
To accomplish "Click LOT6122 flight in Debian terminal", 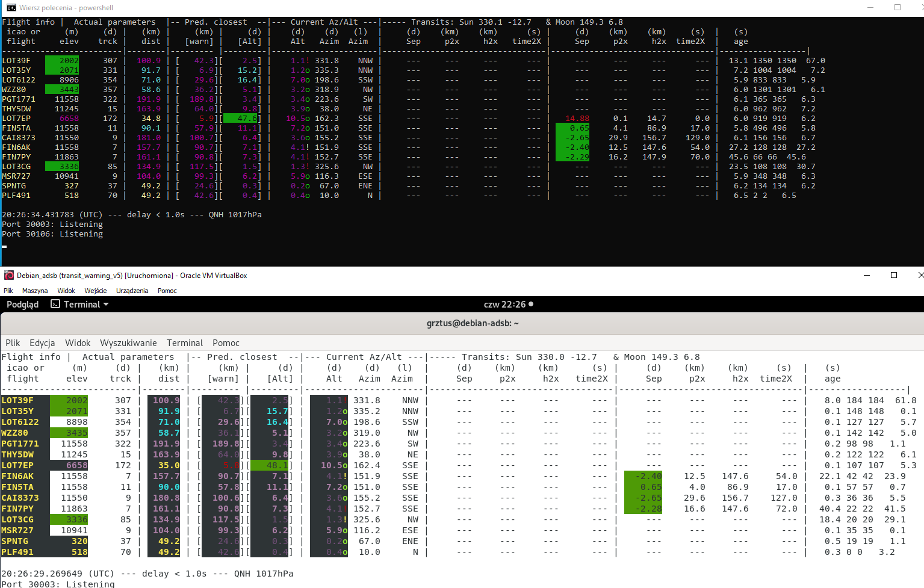I will (x=20, y=422).
